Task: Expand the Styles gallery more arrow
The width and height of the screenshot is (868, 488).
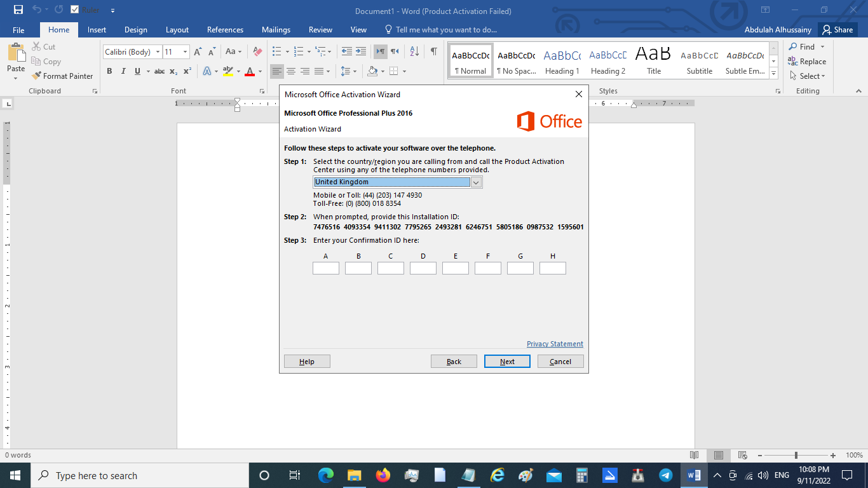Action: tap(773, 74)
